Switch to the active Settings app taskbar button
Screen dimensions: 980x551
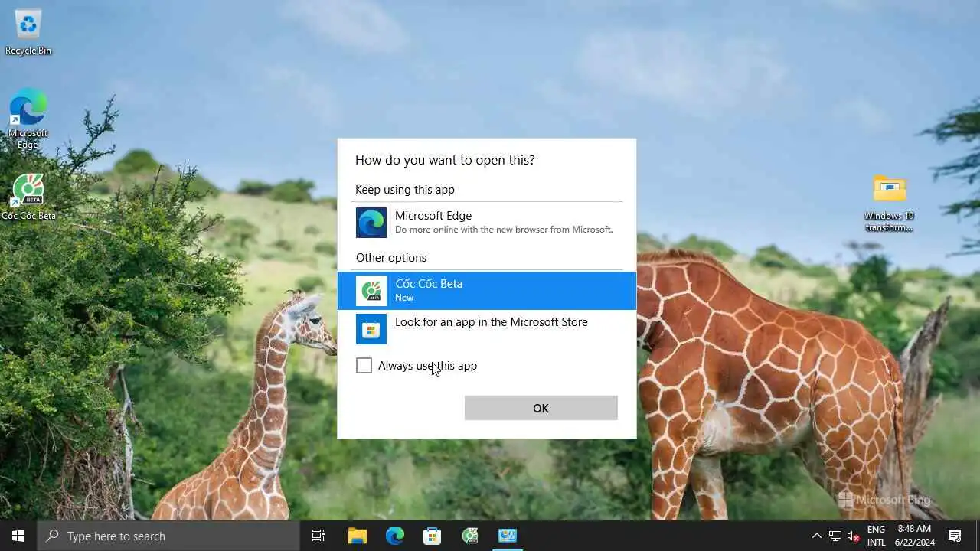[x=507, y=536]
